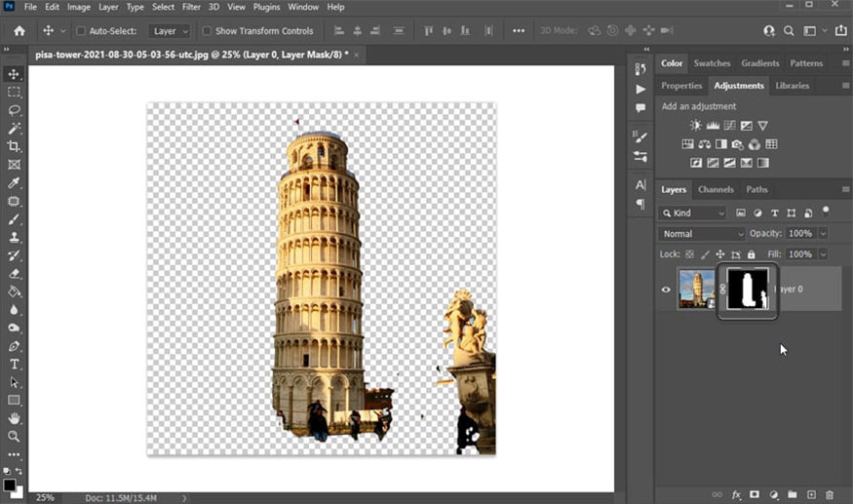Pick the Hand tool
The width and height of the screenshot is (853, 504).
click(x=14, y=418)
